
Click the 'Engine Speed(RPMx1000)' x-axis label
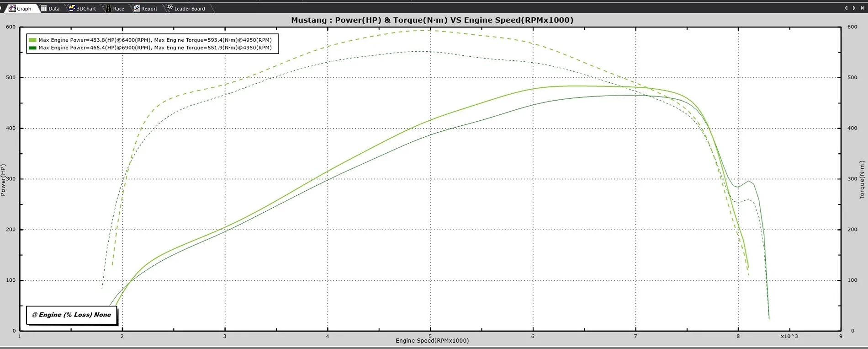[432, 340]
